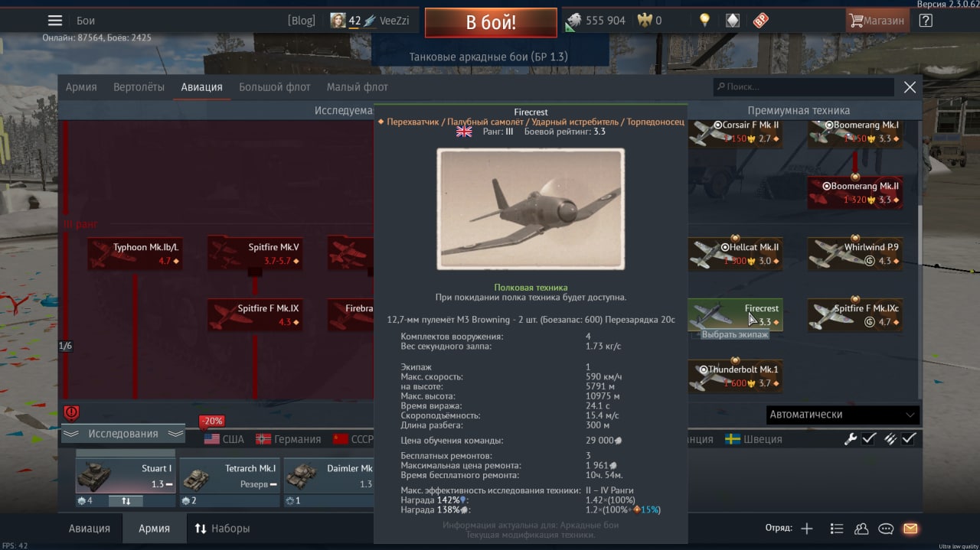This screenshot has width=980, height=550.
Task: Open Наборы presets menu
Action: pos(222,528)
